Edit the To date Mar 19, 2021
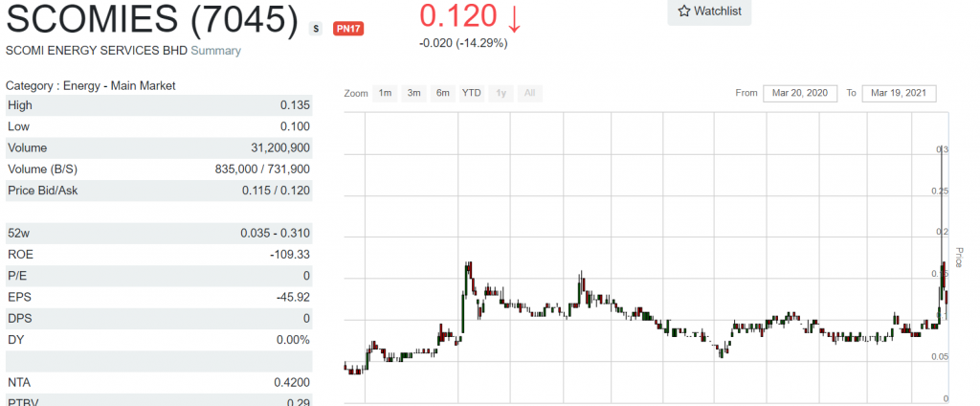Viewport: 980px width, 406px height. [x=899, y=93]
